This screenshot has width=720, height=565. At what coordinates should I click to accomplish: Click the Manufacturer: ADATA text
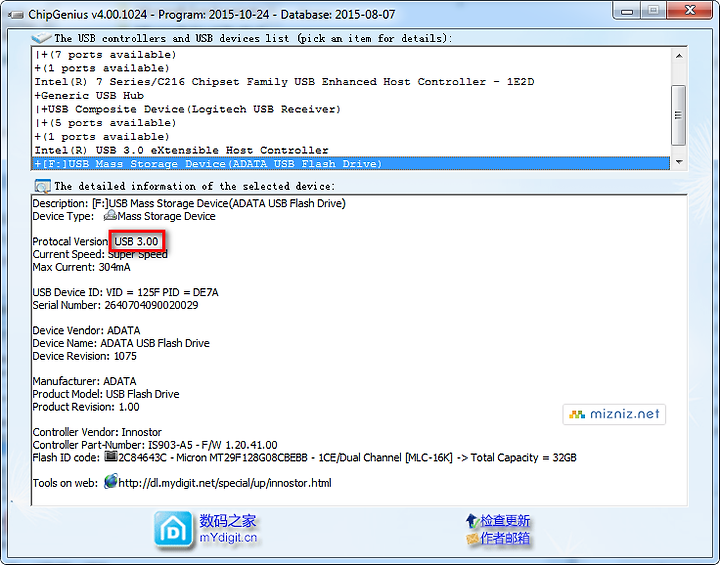pos(84,381)
